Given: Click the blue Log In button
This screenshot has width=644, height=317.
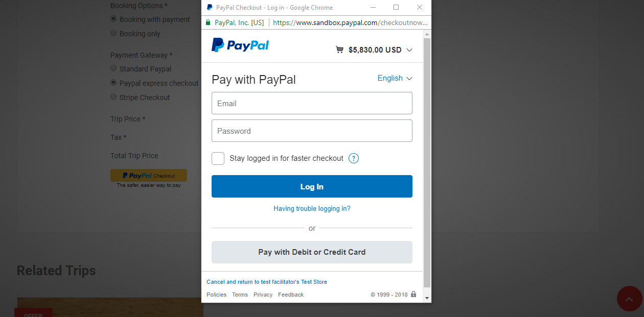Looking at the screenshot, I should click(x=312, y=186).
